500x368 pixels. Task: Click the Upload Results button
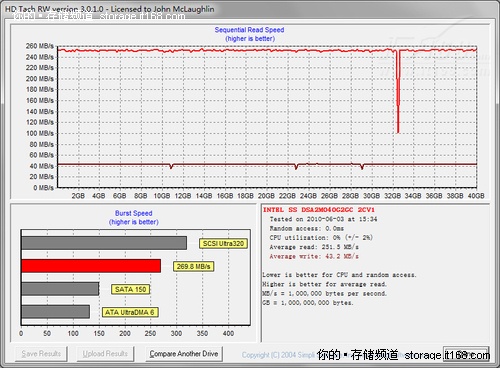click(105, 354)
